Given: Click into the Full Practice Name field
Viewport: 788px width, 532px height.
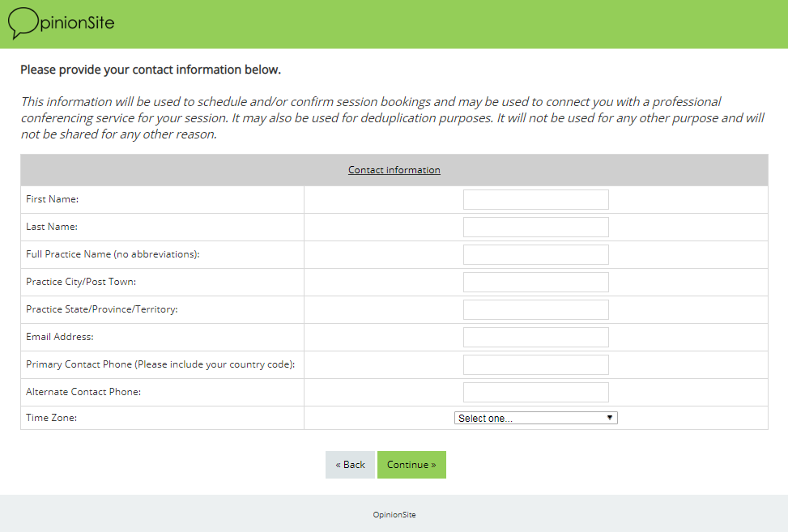Looking at the screenshot, I should pos(535,255).
